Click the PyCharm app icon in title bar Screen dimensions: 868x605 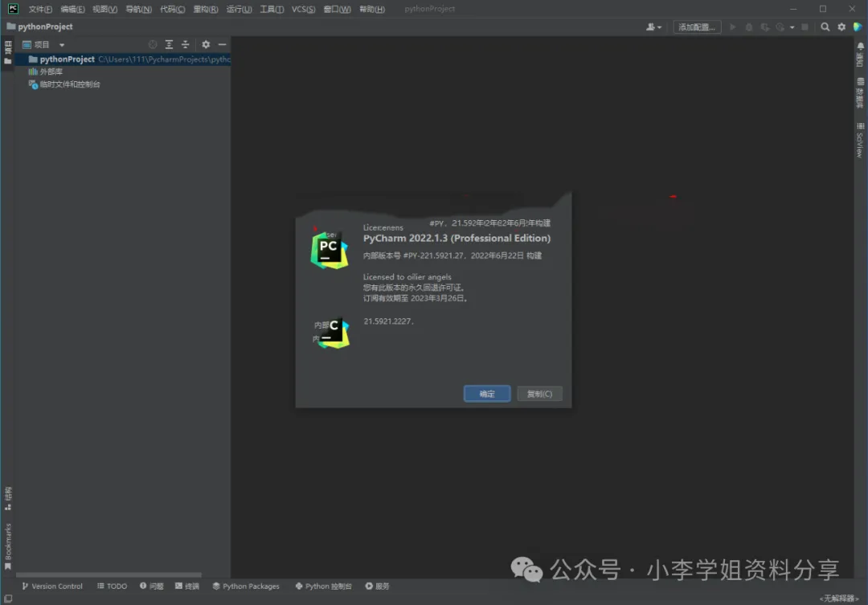click(x=13, y=9)
